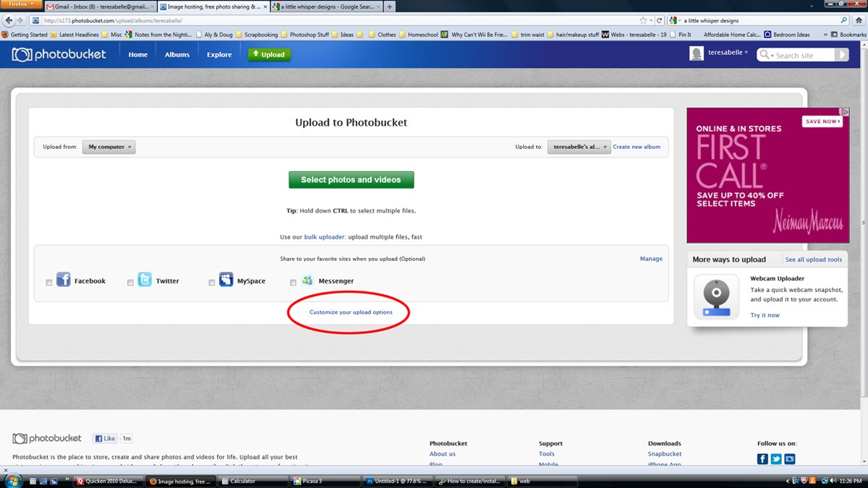Open the 'teresabelle's al...' album dropdown
Image resolution: width=868 pixels, height=488 pixels.
coord(579,147)
